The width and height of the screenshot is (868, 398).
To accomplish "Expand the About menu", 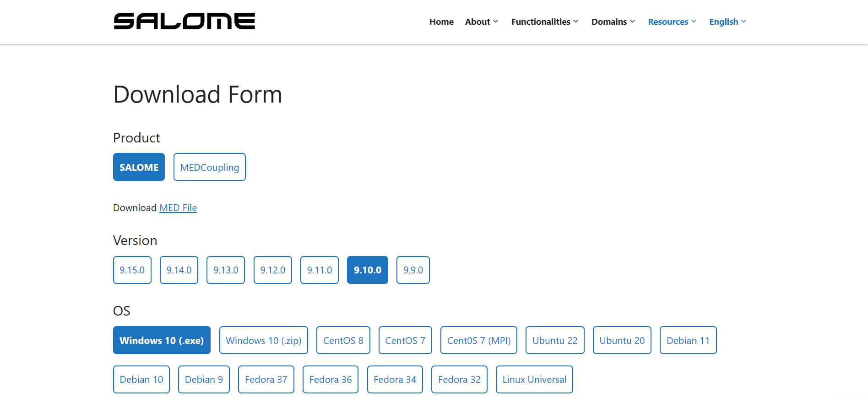I will click(x=482, y=22).
